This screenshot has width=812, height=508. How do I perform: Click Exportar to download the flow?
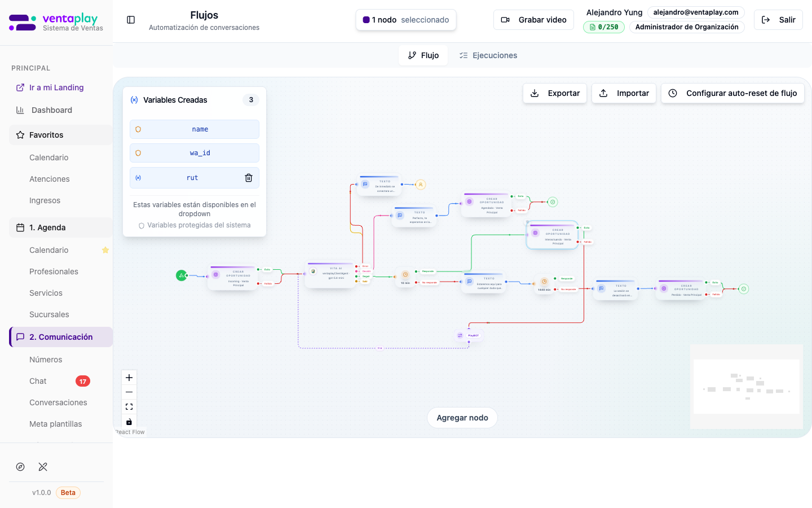[x=555, y=93]
